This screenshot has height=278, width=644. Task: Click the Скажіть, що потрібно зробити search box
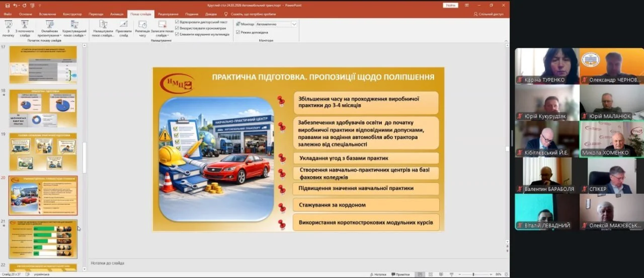point(254,14)
